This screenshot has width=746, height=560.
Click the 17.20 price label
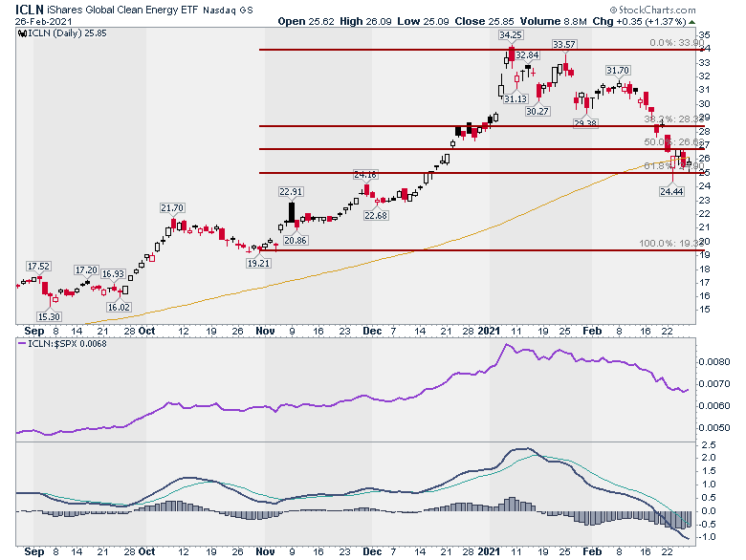pos(86,270)
